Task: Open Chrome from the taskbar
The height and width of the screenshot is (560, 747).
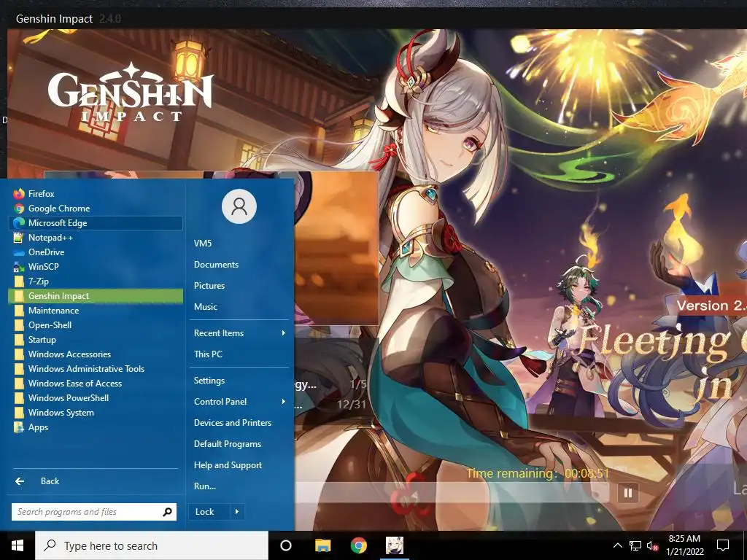Action: [x=359, y=545]
